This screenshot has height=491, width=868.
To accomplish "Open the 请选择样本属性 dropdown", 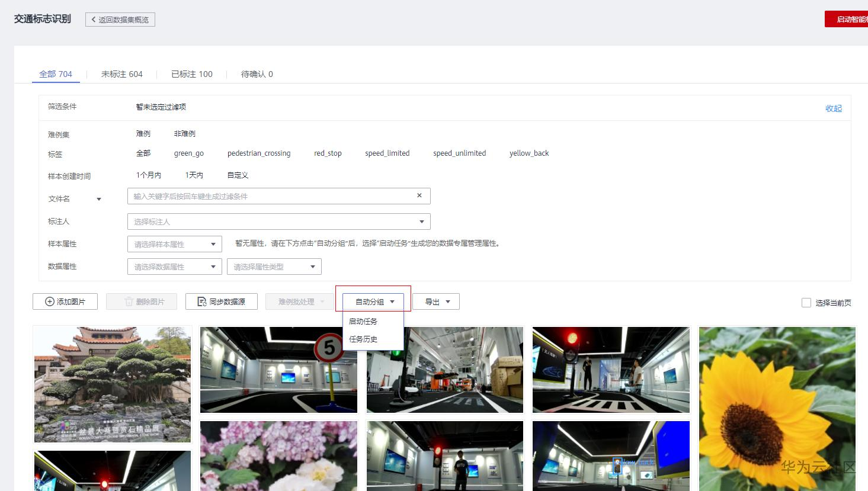I will coord(174,243).
